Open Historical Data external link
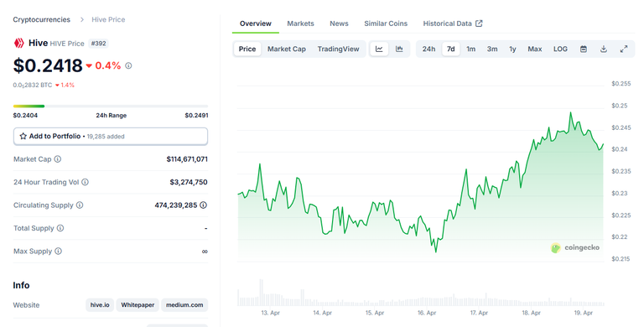644x327 pixels. [453, 23]
